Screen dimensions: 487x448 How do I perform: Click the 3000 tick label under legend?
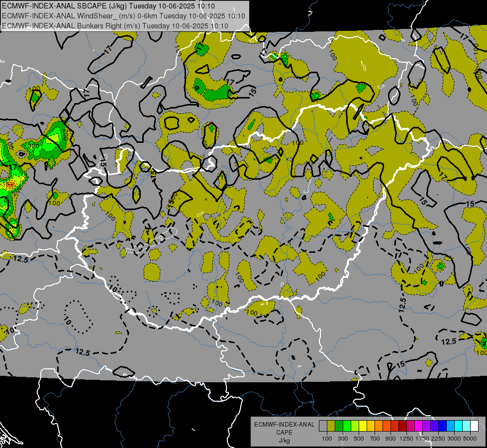click(454, 439)
